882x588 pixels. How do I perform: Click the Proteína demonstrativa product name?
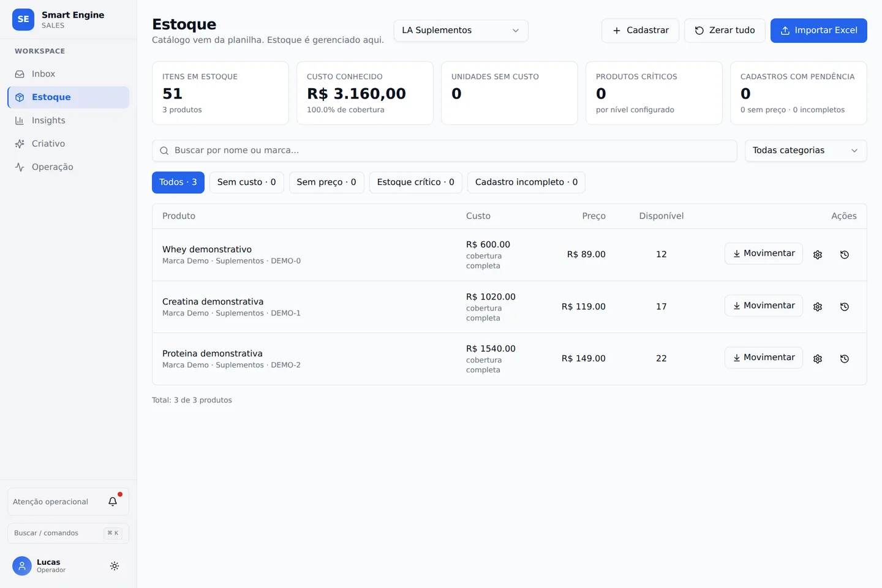click(213, 353)
